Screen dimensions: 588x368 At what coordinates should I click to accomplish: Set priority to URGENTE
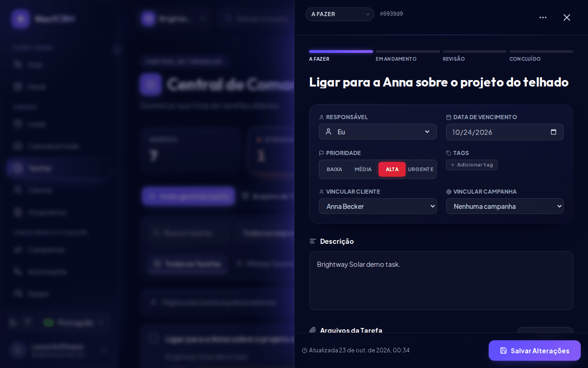(420, 169)
